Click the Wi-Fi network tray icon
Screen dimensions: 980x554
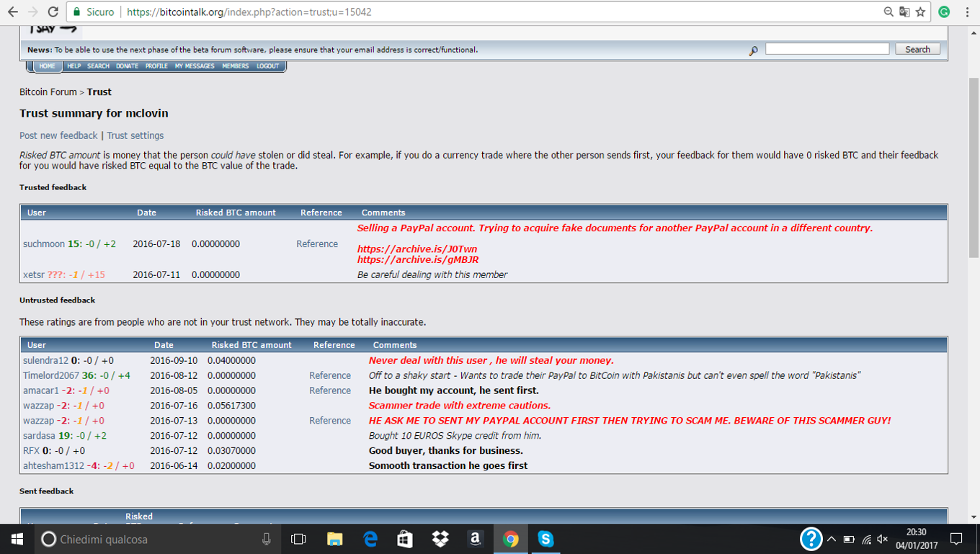pos(866,539)
